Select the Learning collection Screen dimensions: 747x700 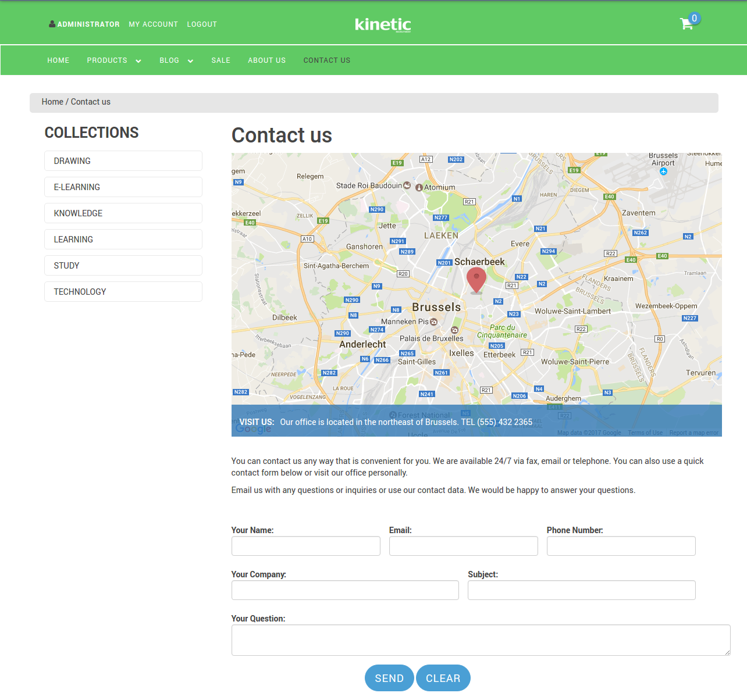[x=123, y=240]
